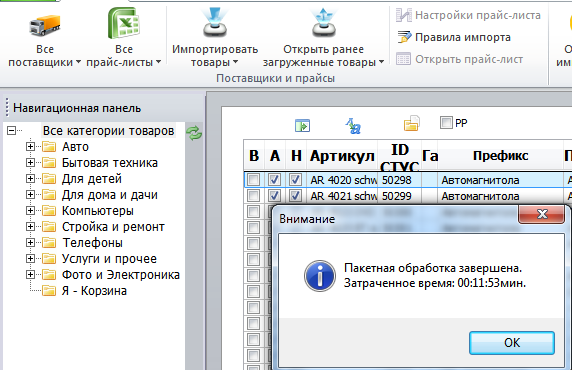Viewport: 572px width, 370px height.
Task: Select the Фото и Электроника category
Action: pyautogui.click(x=121, y=275)
